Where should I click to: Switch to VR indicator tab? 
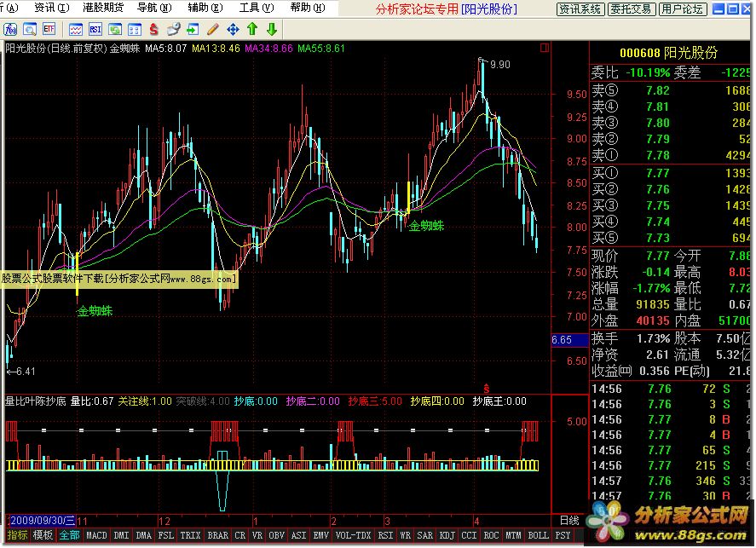pyautogui.click(x=257, y=535)
